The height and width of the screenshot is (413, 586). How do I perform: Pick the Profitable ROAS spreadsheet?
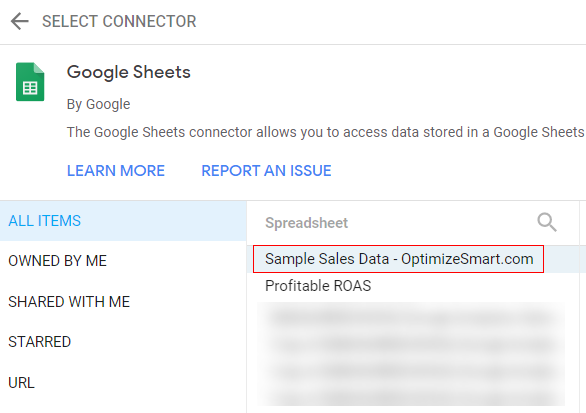pos(318,286)
